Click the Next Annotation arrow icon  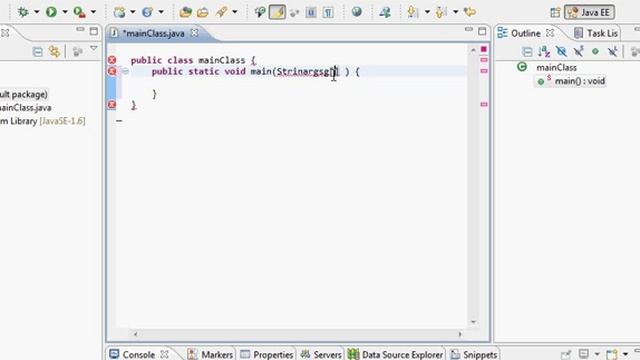coord(413,12)
